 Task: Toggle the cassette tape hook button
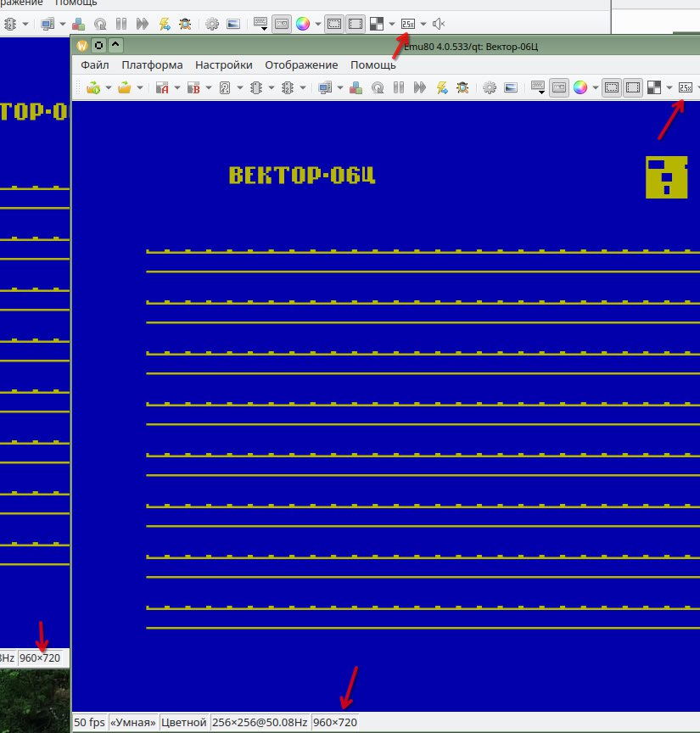[559, 87]
